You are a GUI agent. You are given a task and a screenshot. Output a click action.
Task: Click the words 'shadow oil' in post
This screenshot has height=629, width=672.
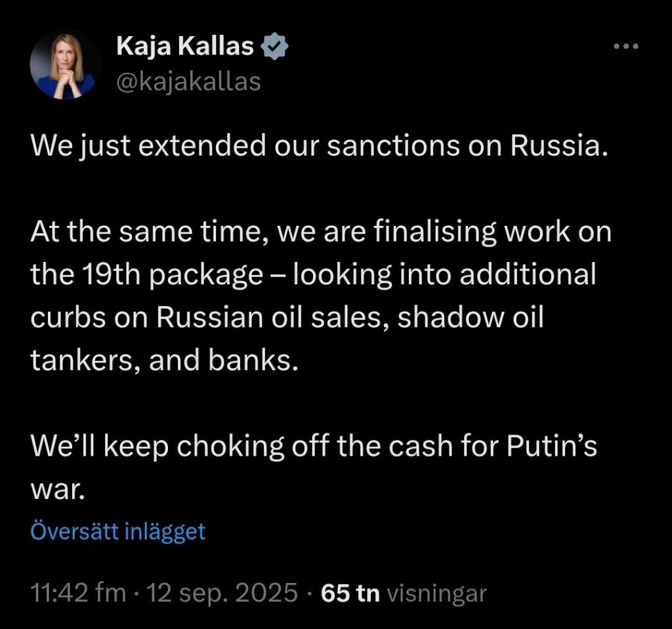point(471,318)
